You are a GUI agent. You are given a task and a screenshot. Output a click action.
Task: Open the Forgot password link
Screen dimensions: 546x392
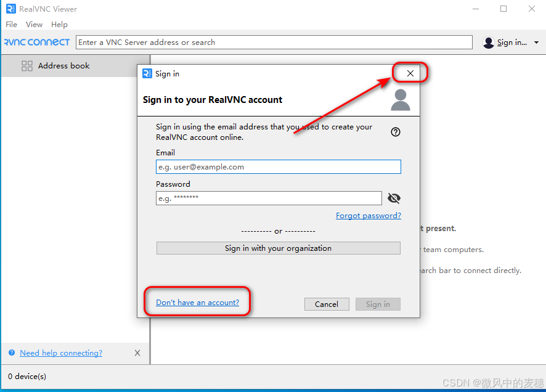click(x=369, y=216)
